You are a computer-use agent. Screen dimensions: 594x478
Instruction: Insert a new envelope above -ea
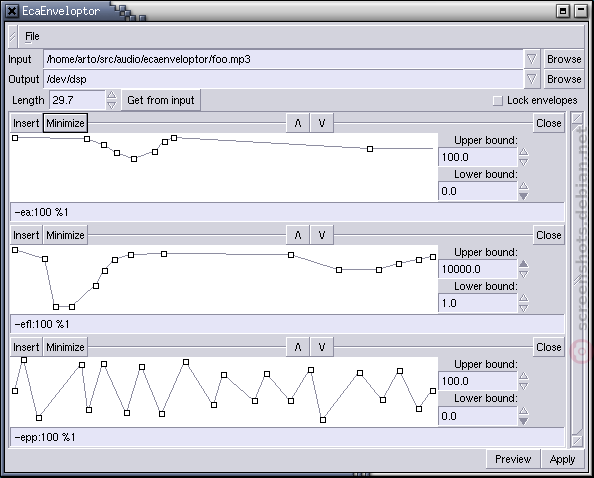coord(26,123)
